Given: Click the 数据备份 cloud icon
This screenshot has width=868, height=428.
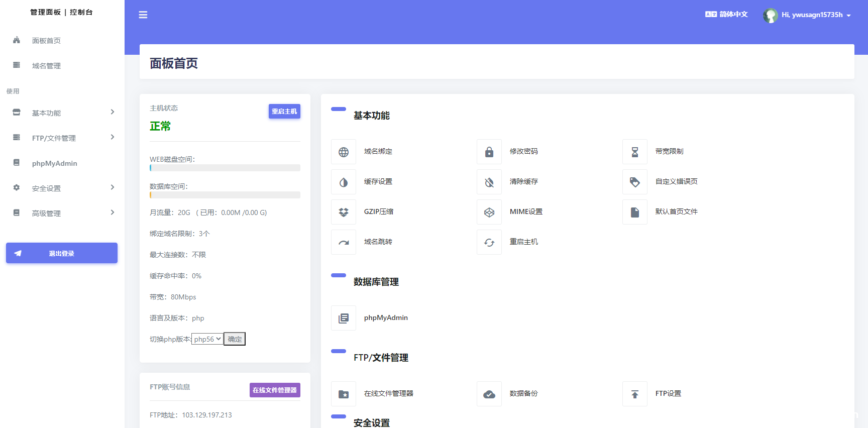Looking at the screenshot, I should [x=489, y=394].
